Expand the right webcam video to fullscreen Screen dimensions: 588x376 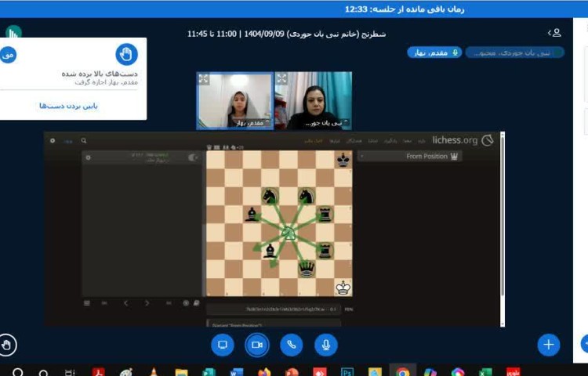[281, 79]
